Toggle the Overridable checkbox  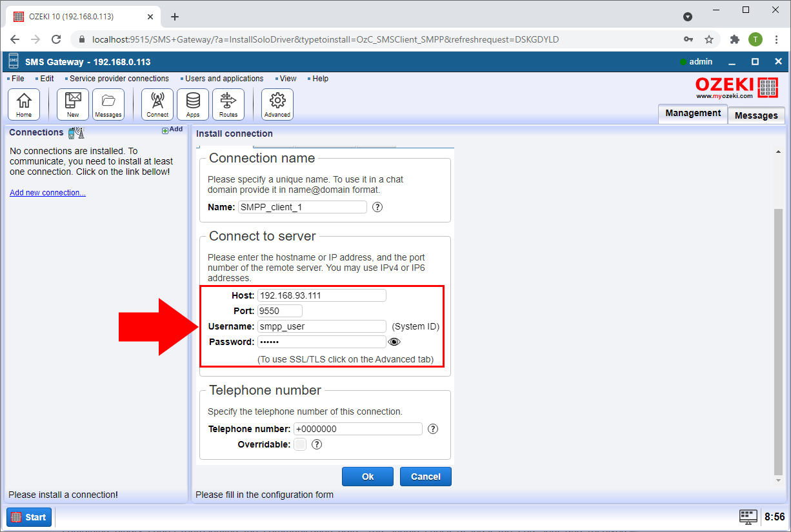300,444
